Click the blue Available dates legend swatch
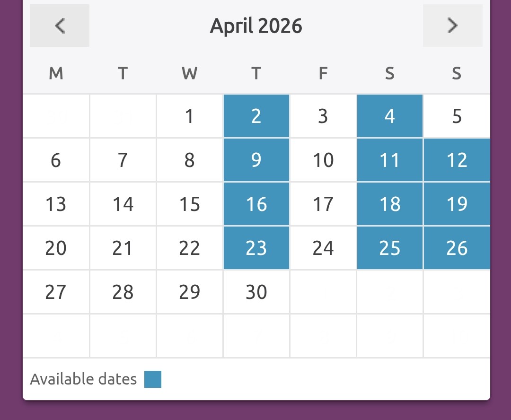Screen dimensions: 511x420 (153, 379)
